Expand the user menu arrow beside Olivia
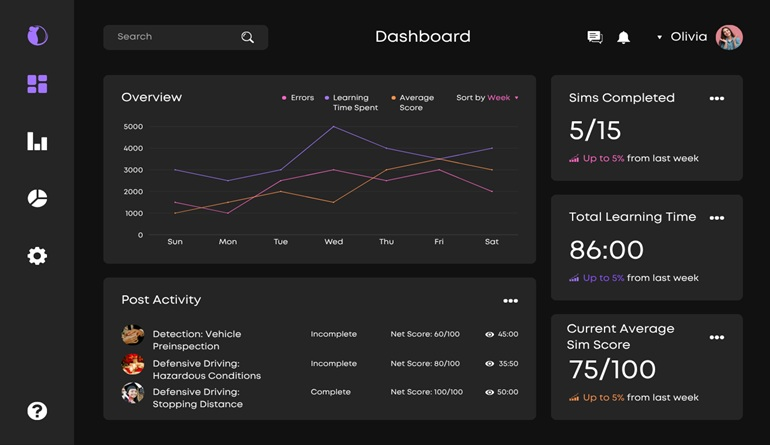 659,37
